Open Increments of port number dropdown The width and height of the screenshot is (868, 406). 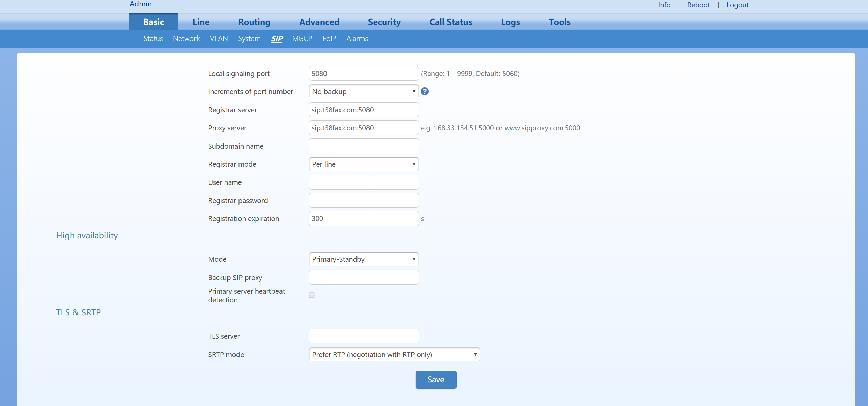363,91
